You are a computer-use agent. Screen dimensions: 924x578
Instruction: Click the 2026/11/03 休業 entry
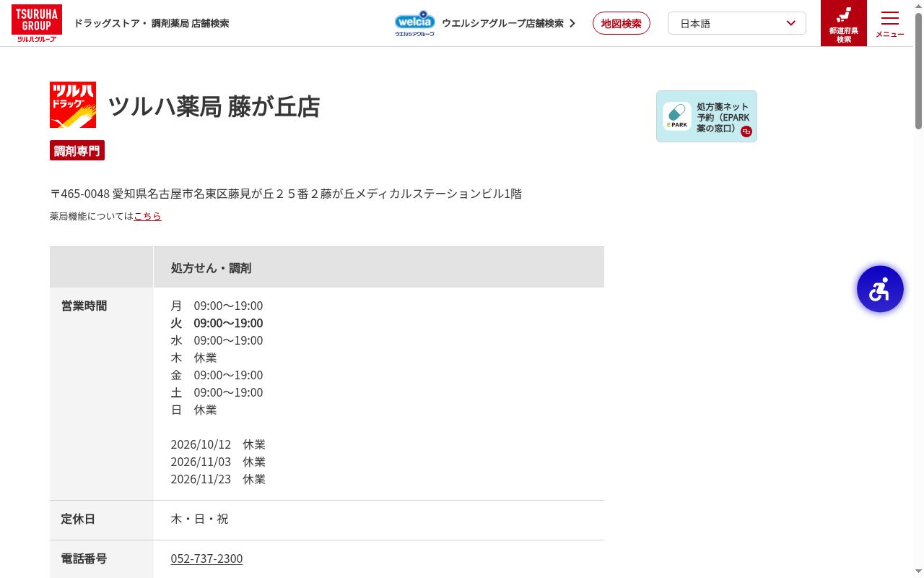pyautogui.click(x=218, y=462)
